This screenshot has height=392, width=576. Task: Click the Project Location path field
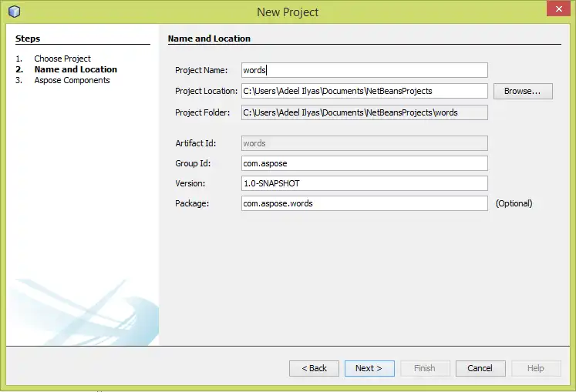[x=365, y=91]
